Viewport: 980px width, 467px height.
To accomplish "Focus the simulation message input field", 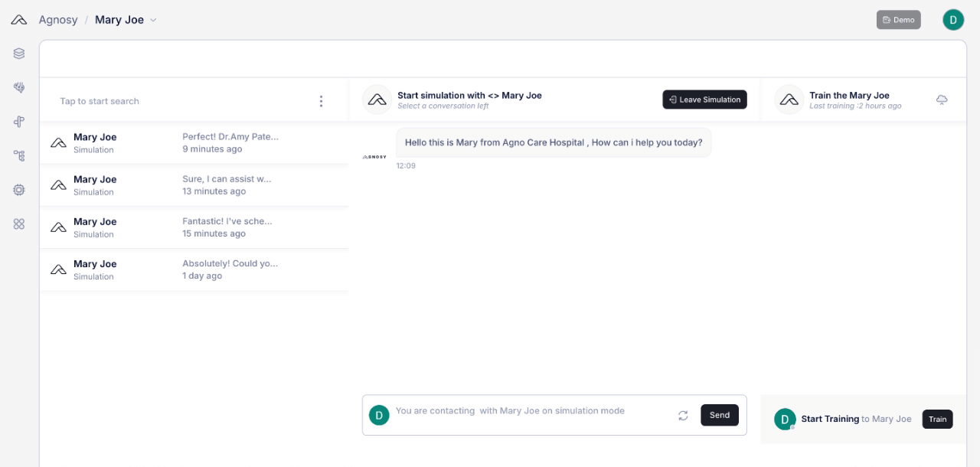I will 528,412.
